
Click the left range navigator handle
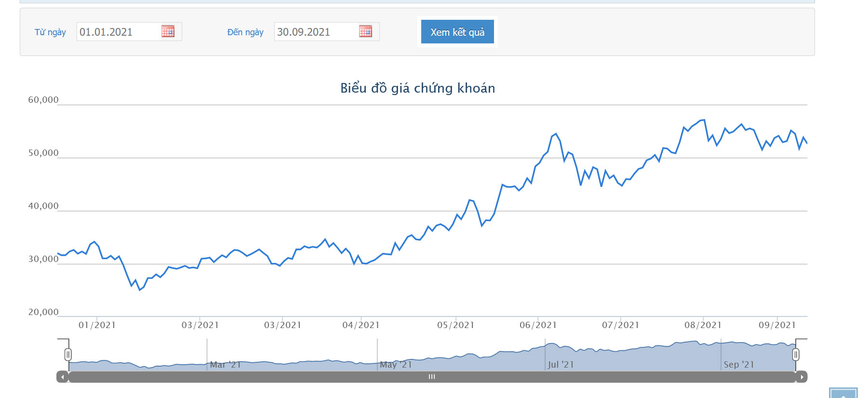tap(68, 355)
